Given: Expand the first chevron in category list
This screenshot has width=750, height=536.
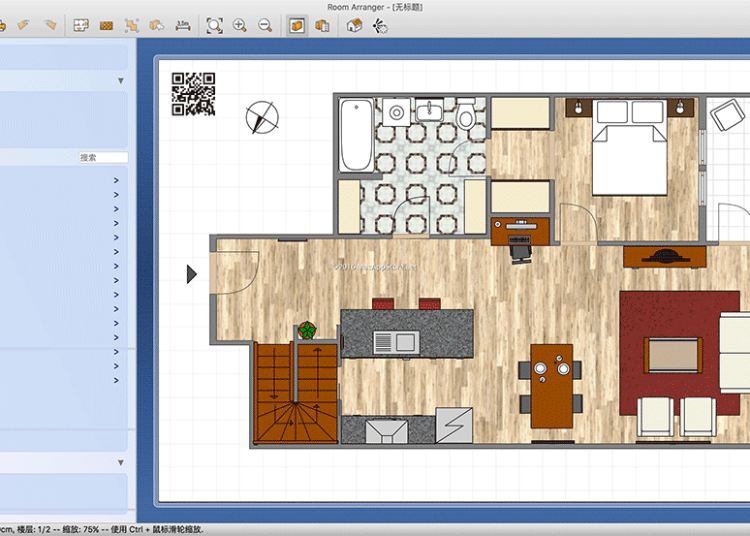Looking at the screenshot, I should coord(116,181).
